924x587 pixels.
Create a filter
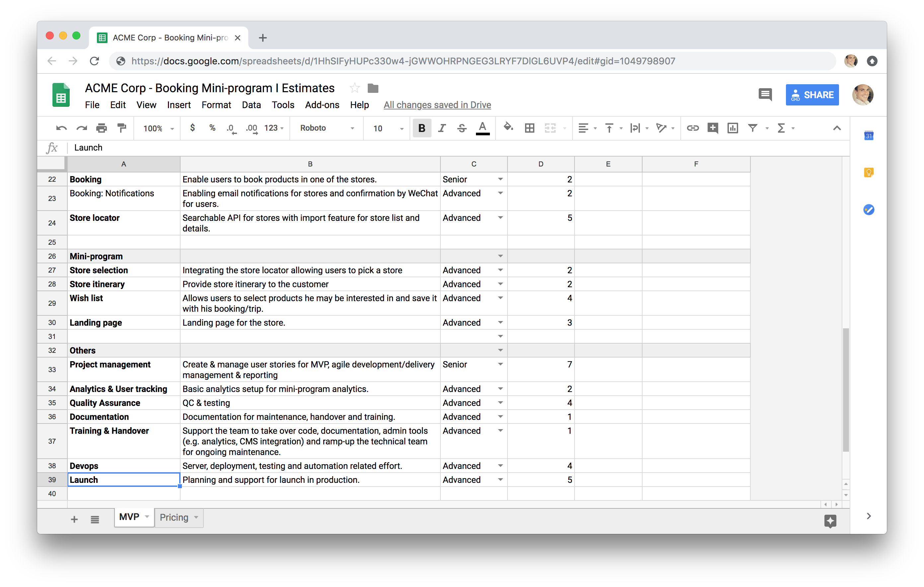(x=752, y=128)
